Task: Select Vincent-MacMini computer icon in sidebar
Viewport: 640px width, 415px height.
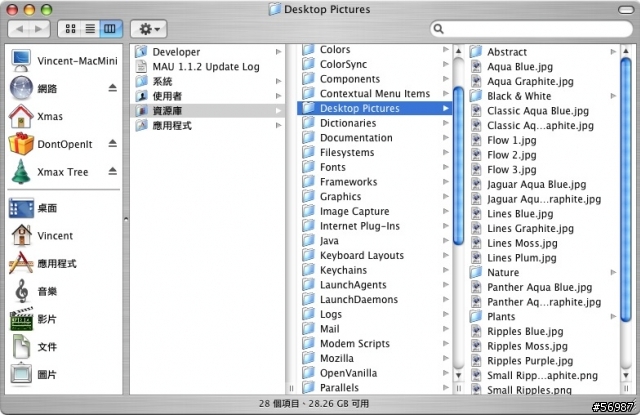Action: 21,60
